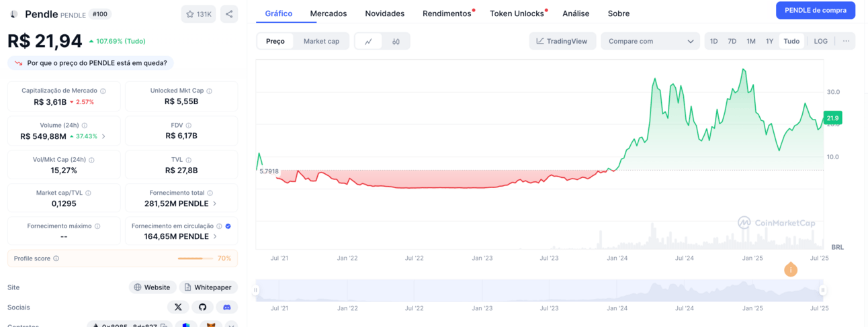The width and height of the screenshot is (868, 327).
Task: Open more chart options (three dots)
Action: click(846, 41)
